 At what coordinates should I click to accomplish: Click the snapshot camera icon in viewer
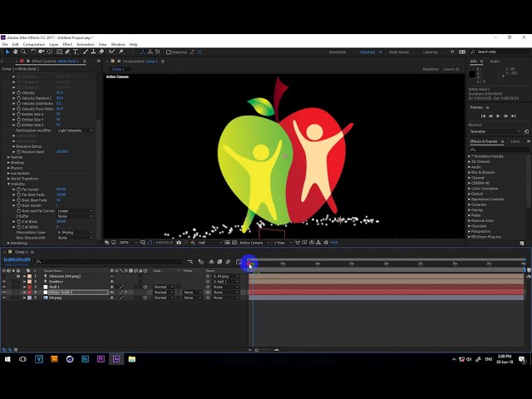[179, 243]
